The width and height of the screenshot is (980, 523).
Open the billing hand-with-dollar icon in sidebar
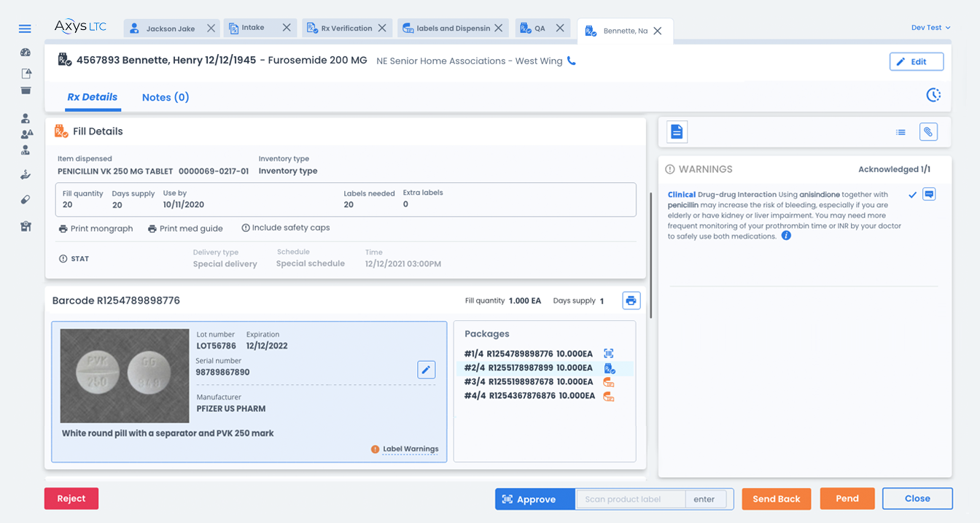tap(26, 175)
